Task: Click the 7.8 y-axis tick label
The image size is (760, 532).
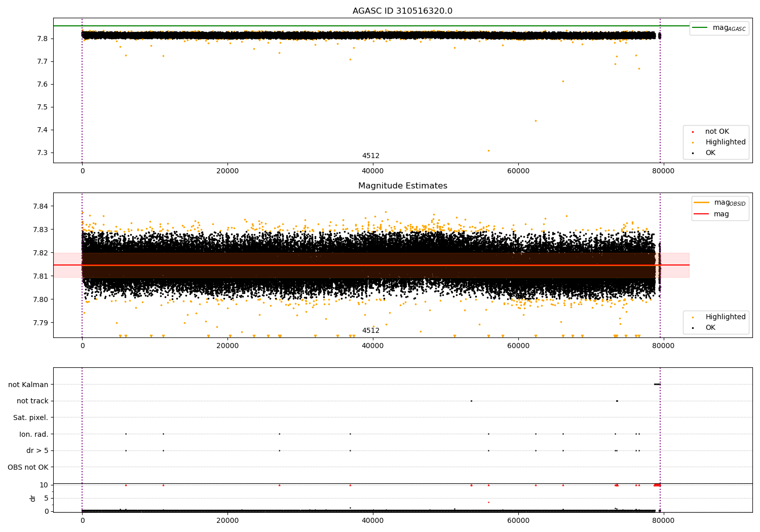Action: pyautogui.click(x=42, y=39)
